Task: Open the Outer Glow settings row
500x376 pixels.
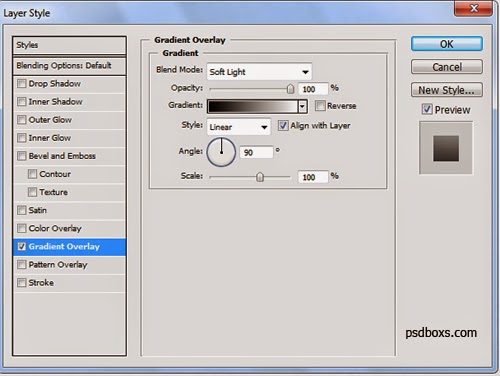Action: pos(69,119)
